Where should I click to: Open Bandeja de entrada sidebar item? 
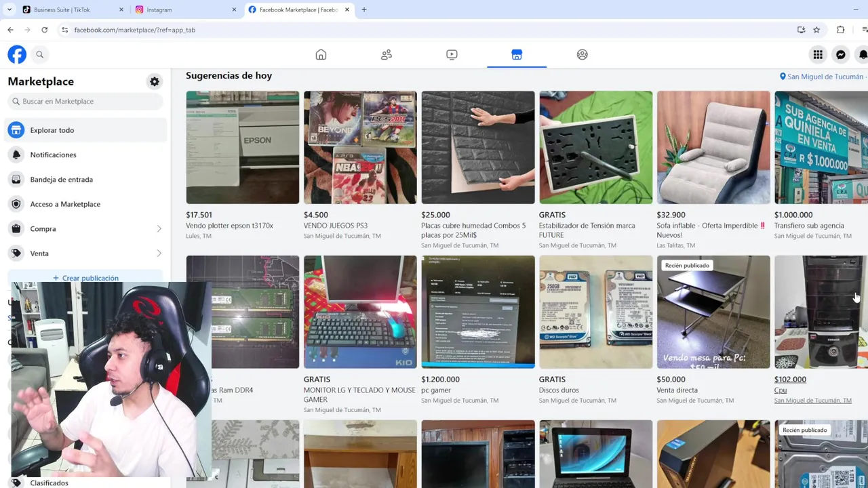coord(87,180)
